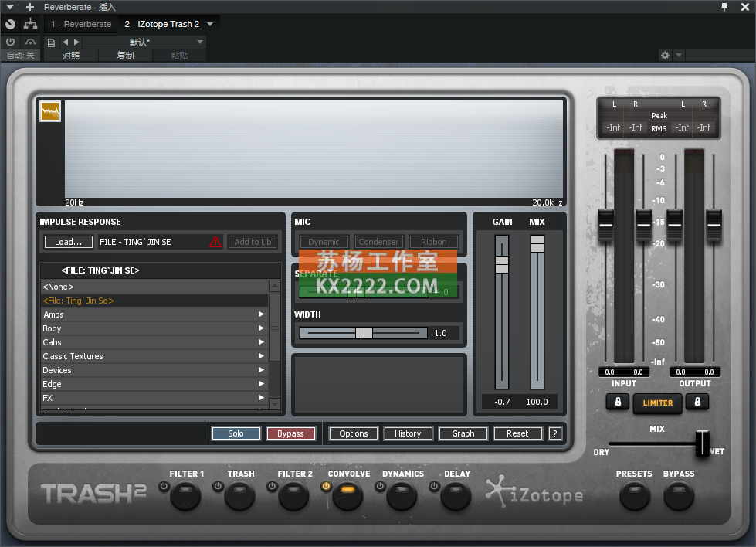Toggle the host power button above 自动:关

pyautogui.click(x=10, y=42)
